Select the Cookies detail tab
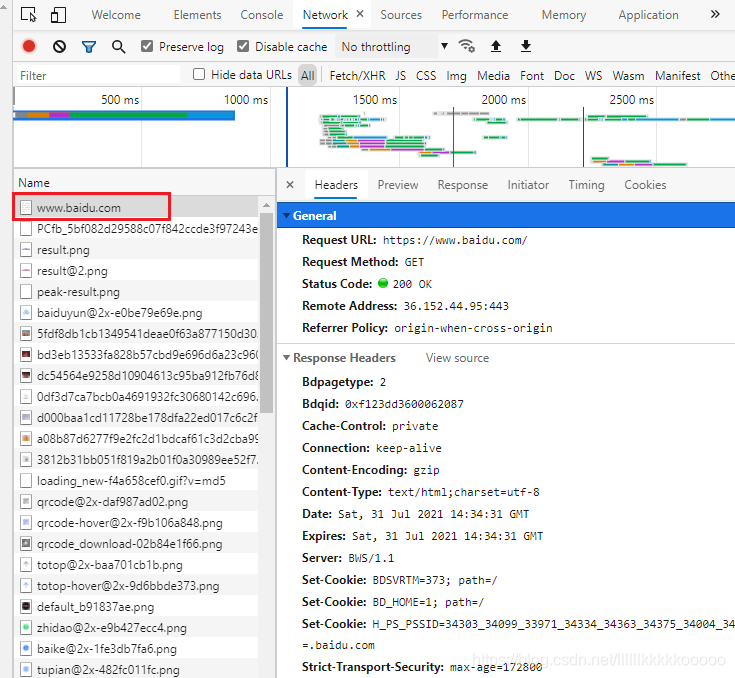Viewport: 735px width, 678px height. tap(645, 185)
